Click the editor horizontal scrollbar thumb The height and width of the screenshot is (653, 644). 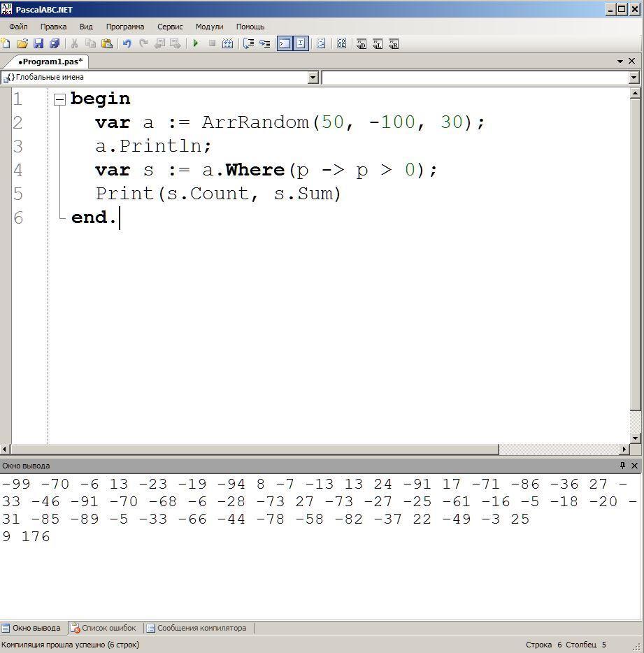[x=255, y=450]
